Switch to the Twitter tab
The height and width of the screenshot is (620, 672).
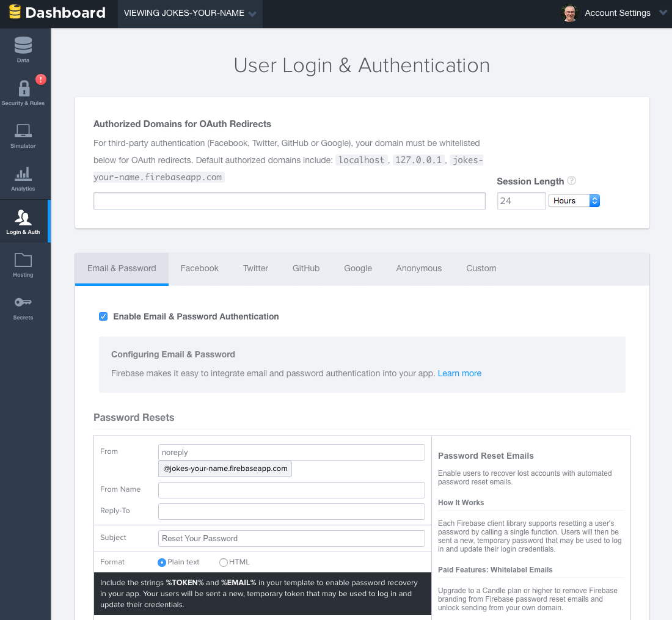point(255,269)
